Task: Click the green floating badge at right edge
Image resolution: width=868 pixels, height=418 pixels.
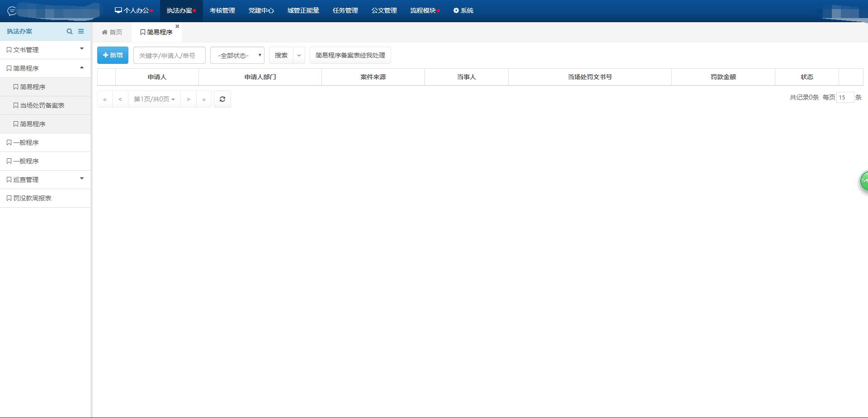Action: click(x=863, y=181)
